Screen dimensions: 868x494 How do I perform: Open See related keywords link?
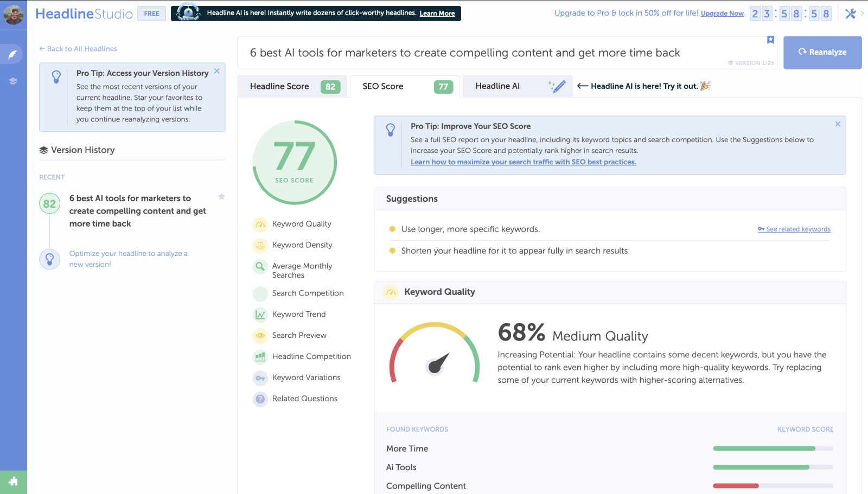(794, 229)
